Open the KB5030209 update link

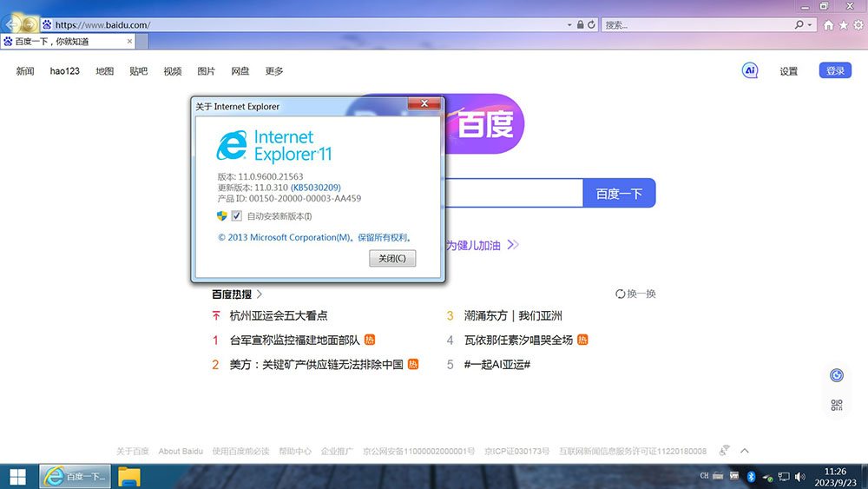click(316, 188)
